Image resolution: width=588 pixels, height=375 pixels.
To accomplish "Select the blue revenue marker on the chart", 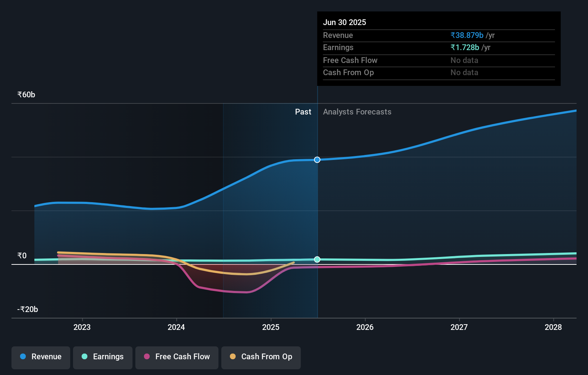I will pos(317,160).
